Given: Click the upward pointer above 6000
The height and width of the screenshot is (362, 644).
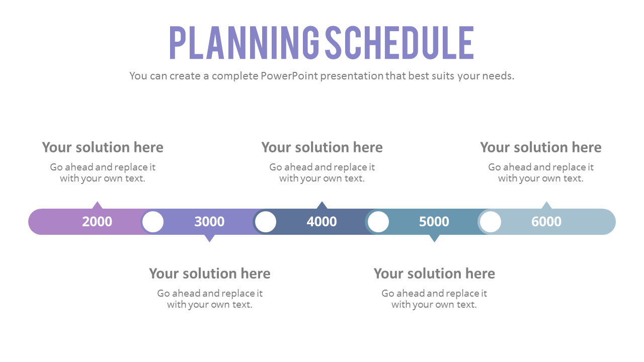Looking at the screenshot, I should [546, 205].
